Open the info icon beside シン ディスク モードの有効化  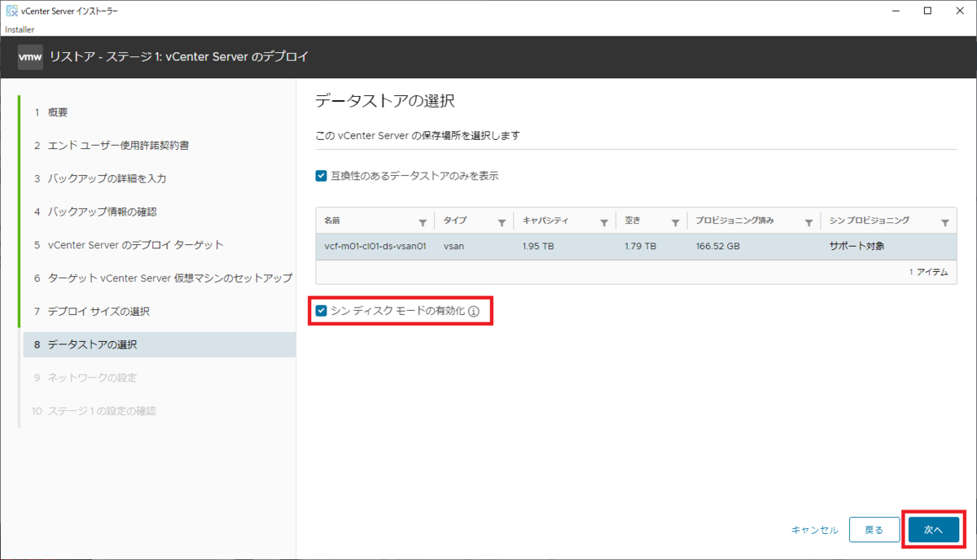pos(474,311)
